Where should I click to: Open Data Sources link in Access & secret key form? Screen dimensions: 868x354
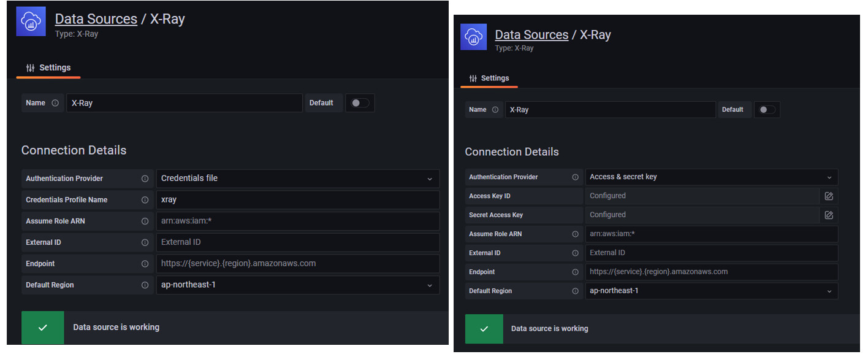click(x=531, y=35)
